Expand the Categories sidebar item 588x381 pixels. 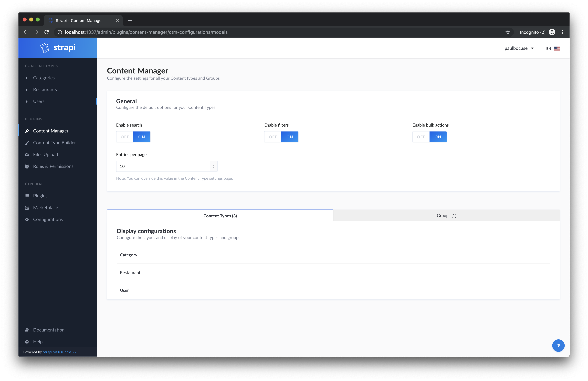44,78
